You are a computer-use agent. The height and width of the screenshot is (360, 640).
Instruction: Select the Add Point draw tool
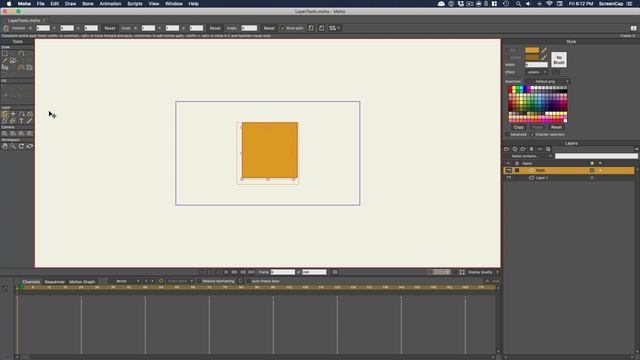coord(22,53)
